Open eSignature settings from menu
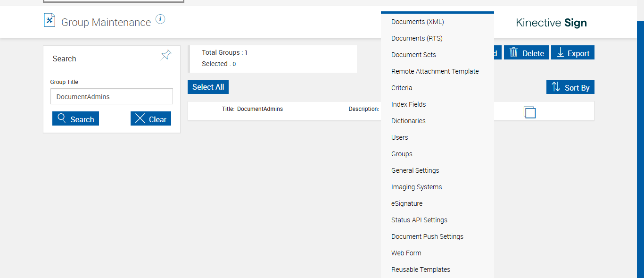Screen dimensions: 644x278 (407, 203)
